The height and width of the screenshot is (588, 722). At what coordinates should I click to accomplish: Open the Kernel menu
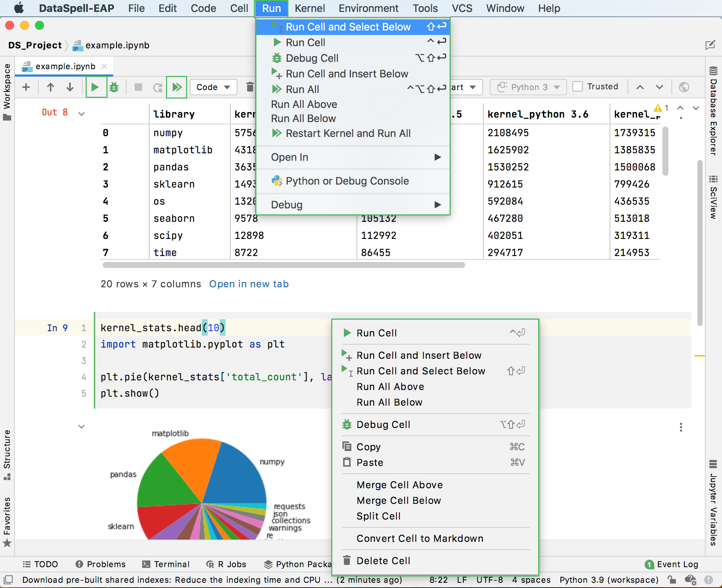(x=310, y=8)
